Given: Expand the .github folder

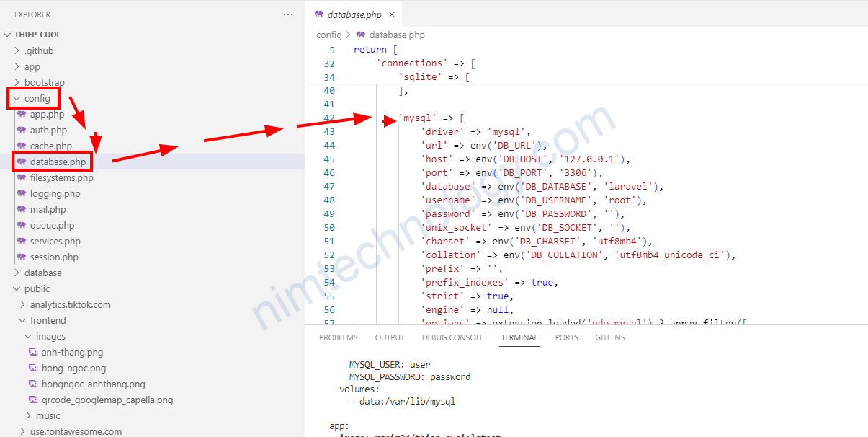Looking at the screenshot, I should coord(17,51).
